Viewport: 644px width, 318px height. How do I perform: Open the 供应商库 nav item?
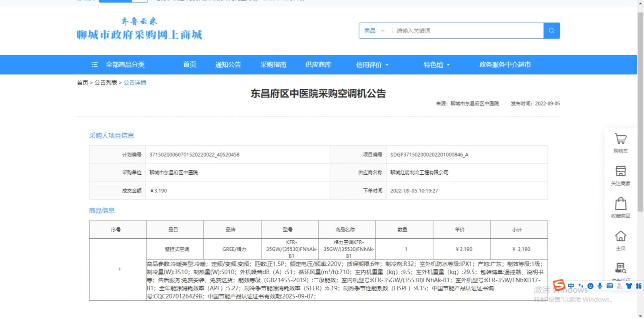[x=318, y=64]
